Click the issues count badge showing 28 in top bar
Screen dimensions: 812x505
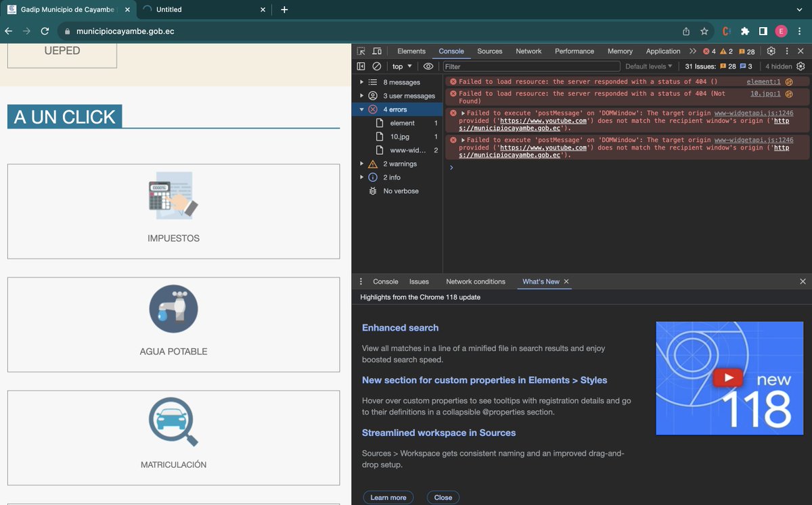(746, 51)
